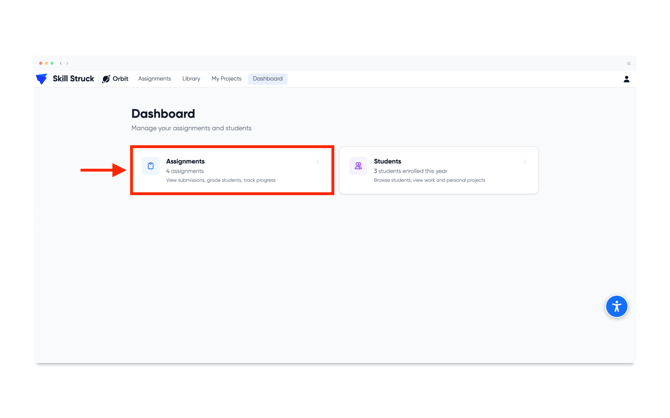The image size is (670, 418).
Task: Open the Library nav tab
Action: [191, 79]
